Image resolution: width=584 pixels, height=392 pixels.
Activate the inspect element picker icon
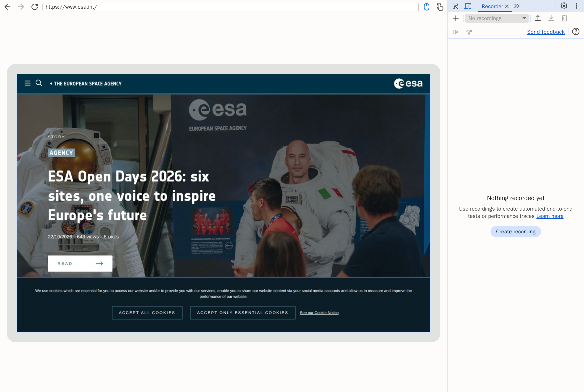(455, 6)
